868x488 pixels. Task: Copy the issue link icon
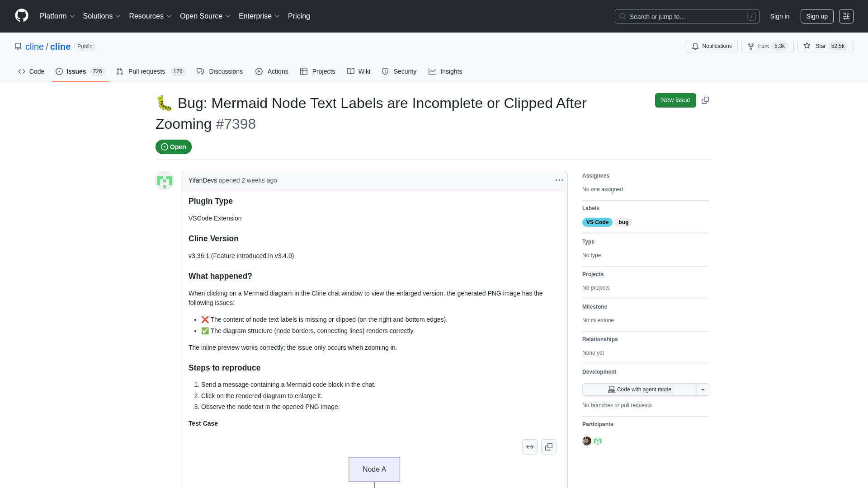click(705, 100)
